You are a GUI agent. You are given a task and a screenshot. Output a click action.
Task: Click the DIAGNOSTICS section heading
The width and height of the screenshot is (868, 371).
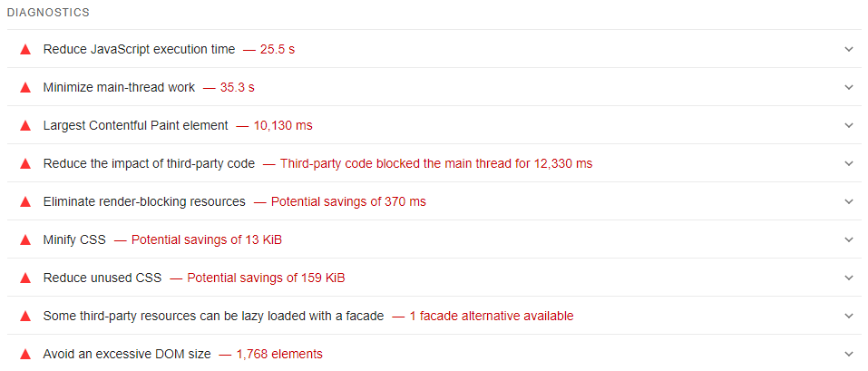(49, 13)
